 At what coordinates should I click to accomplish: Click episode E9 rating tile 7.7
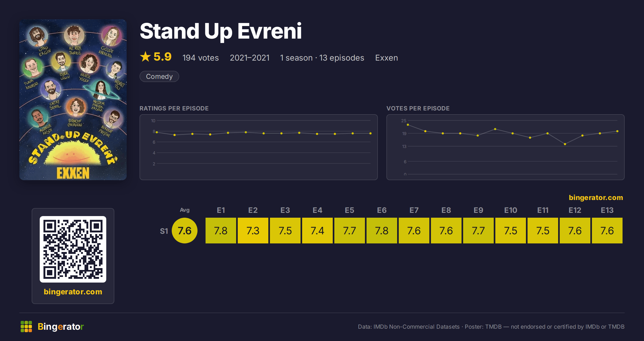(x=478, y=231)
